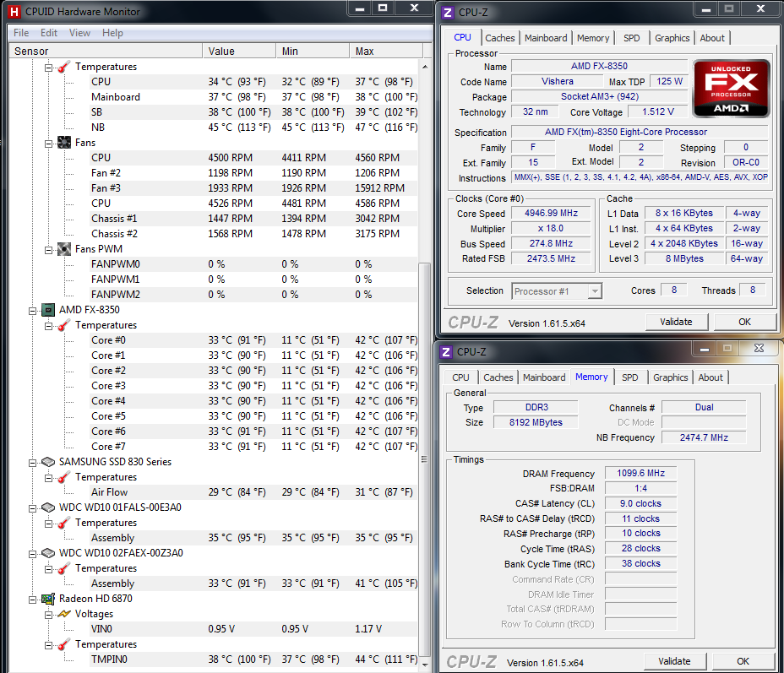Click the HWMonitor vertical scrollbar thumb
This screenshot has width=784, height=673.
(424, 459)
